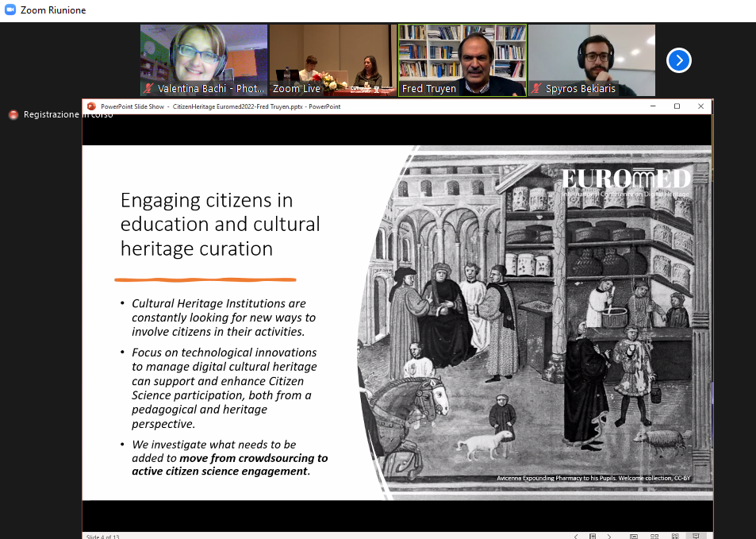Switch PowerPoint to Reading View

pos(676,536)
